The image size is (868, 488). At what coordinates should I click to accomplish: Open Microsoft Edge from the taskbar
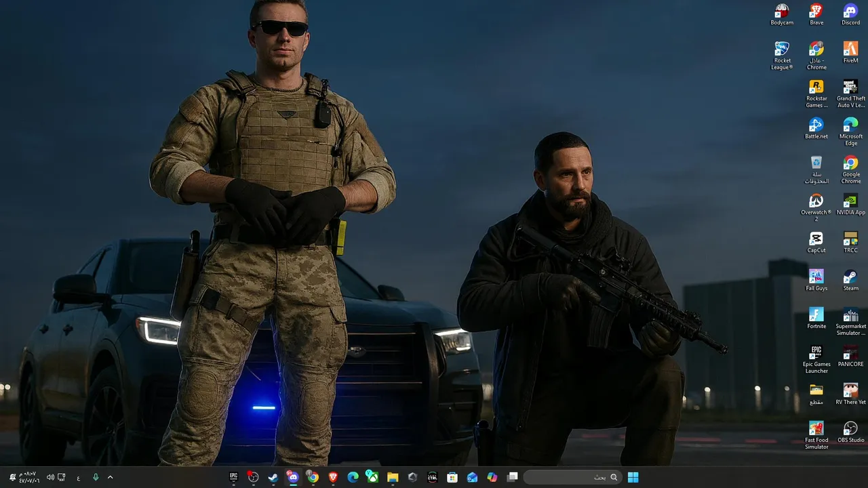353,477
